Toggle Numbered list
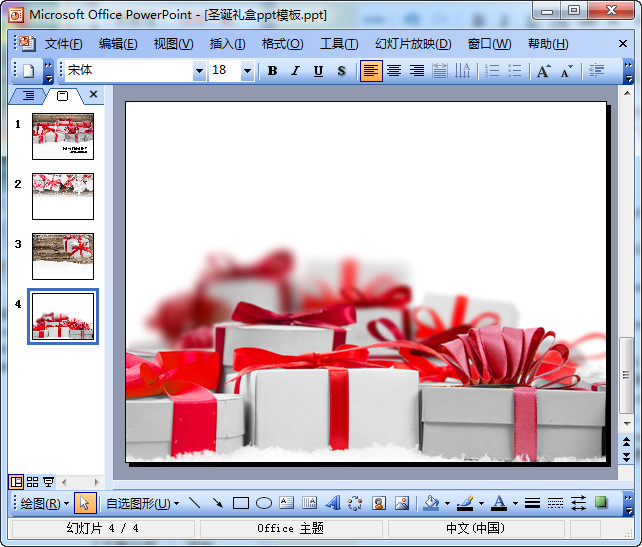This screenshot has width=642, height=547. pyautogui.click(x=492, y=71)
